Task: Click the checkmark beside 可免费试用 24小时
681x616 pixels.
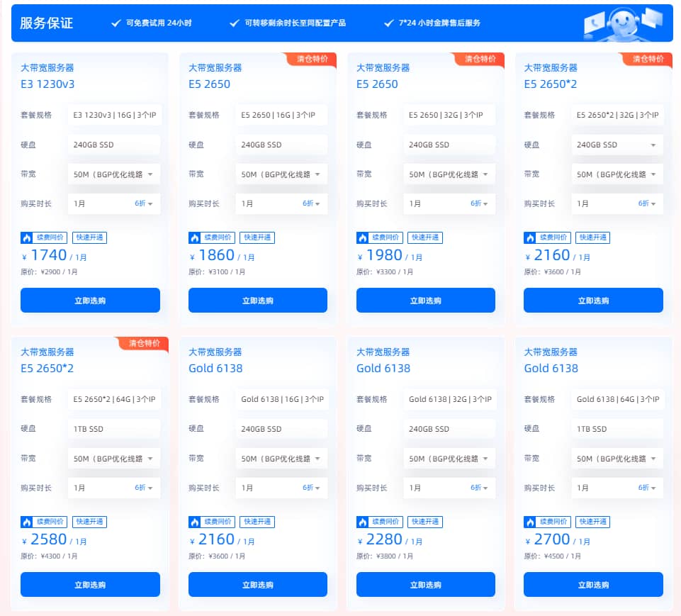Action: pos(115,22)
